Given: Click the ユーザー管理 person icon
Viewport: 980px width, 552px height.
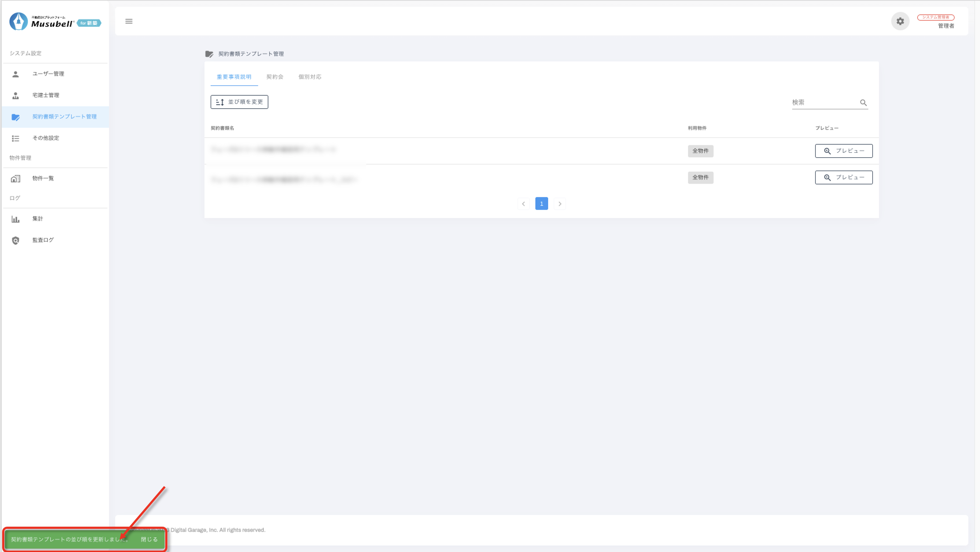Looking at the screenshot, I should [x=16, y=74].
